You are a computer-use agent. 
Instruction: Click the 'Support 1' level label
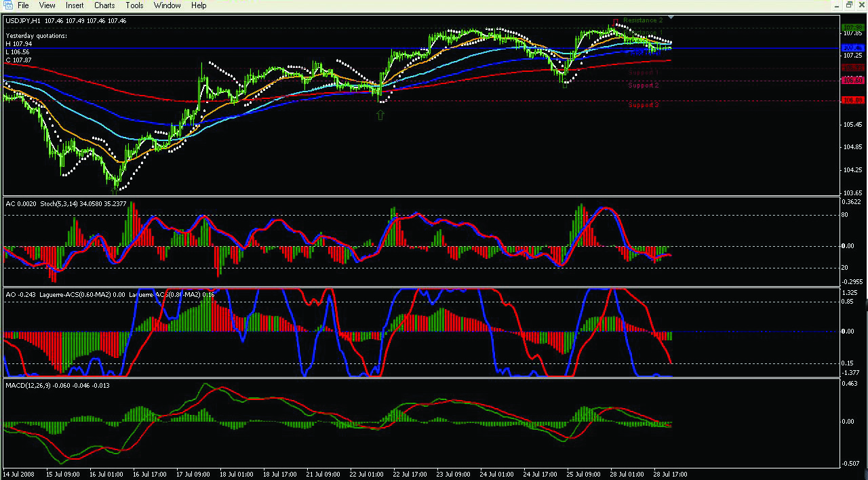point(643,73)
